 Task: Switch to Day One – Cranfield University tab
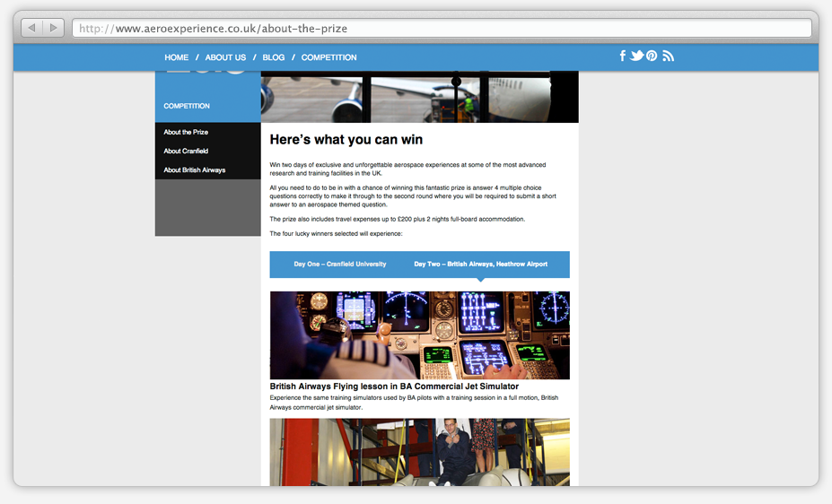click(x=340, y=264)
